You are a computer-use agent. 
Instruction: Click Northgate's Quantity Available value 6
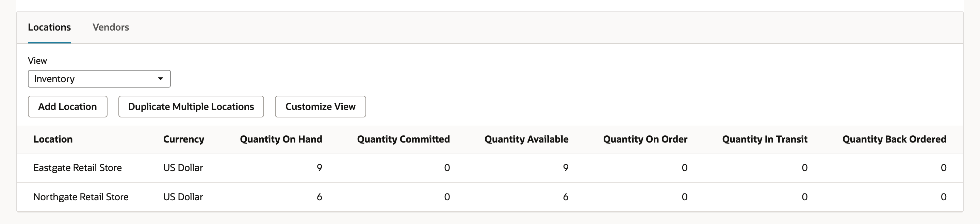click(566, 197)
